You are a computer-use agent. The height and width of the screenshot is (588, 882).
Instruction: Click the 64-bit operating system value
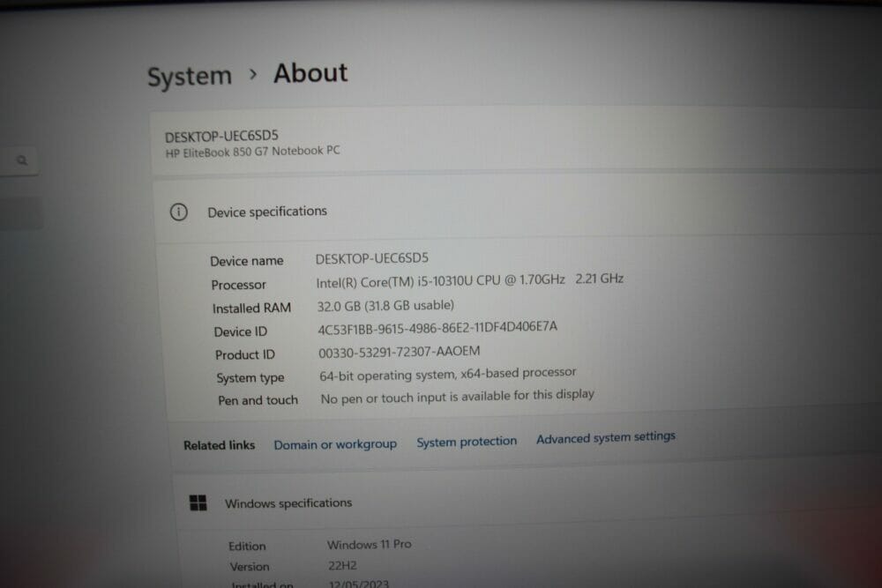(448, 374)
